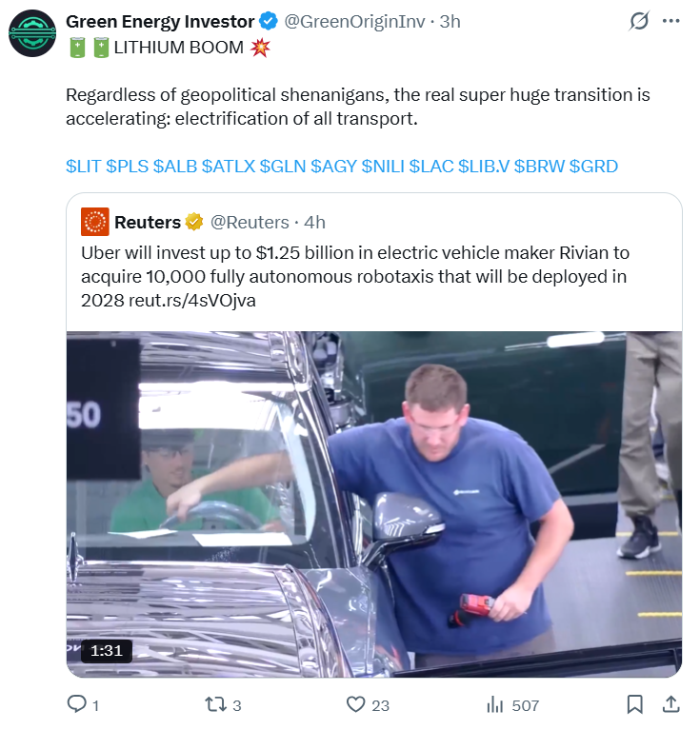Click the $LIT cashtag
This screenshot has width=700, height=730.
click(x=83, y=167)
